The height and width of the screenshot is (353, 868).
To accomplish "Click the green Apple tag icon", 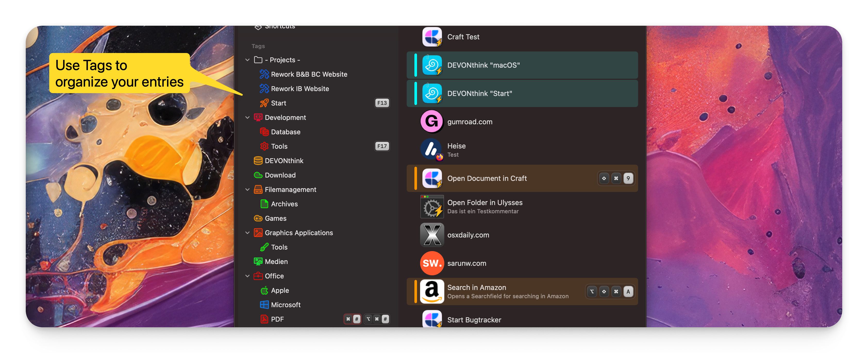I will (x=264, y=290).
